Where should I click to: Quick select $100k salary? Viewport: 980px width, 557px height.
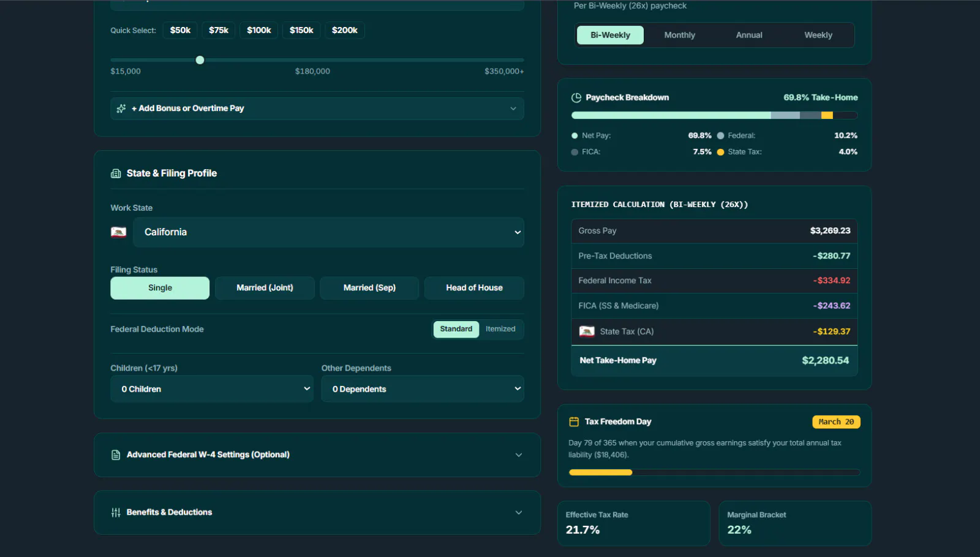point(259,30)
